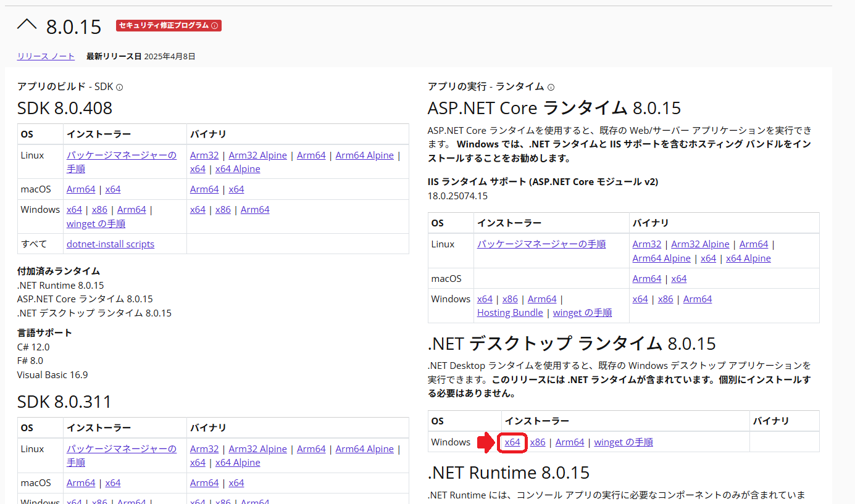This screenshot has height=504, width=855.
Task: Collapse the 8.0.15 release section chevron
Action: (27, 25)
